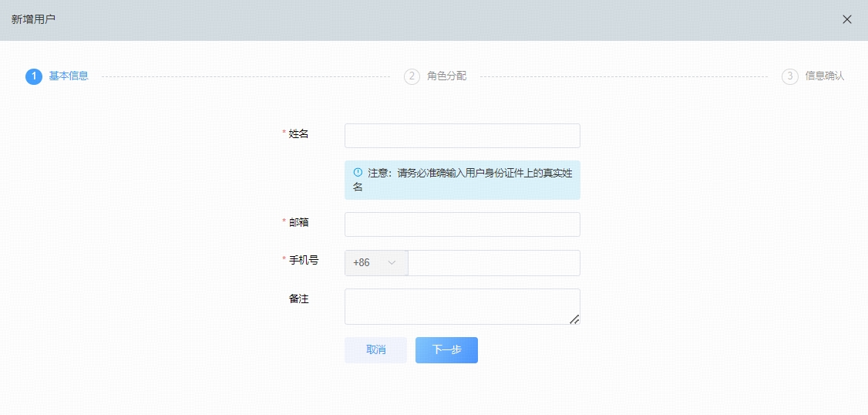Click the 注意 real-name notice text
The image size is (868, 415).
[463, 180]
